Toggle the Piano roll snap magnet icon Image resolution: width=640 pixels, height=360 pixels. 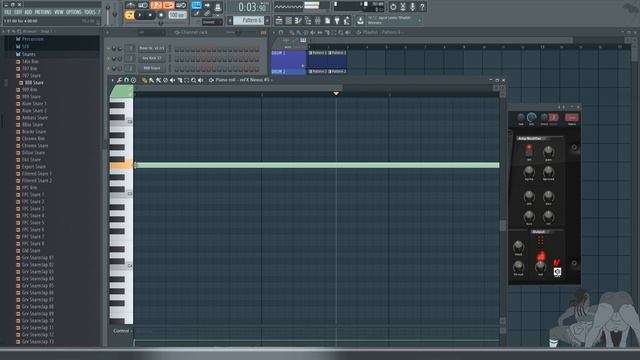(126, 80)
